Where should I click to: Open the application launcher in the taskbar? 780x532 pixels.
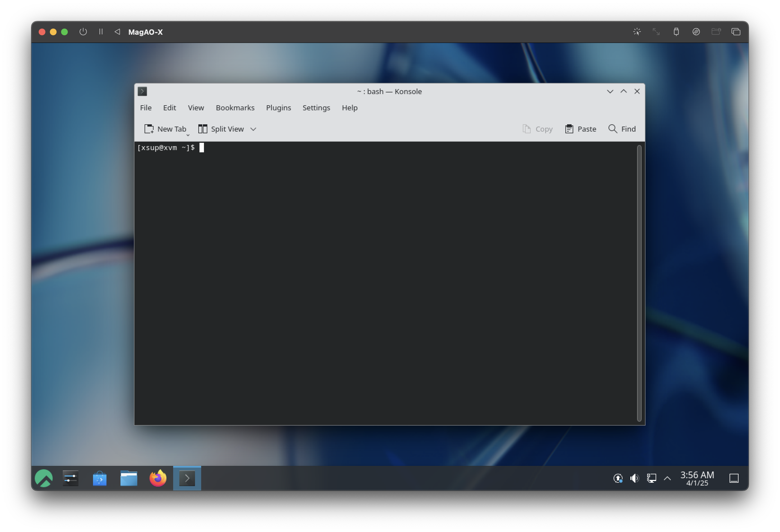(x=44, y=478)
